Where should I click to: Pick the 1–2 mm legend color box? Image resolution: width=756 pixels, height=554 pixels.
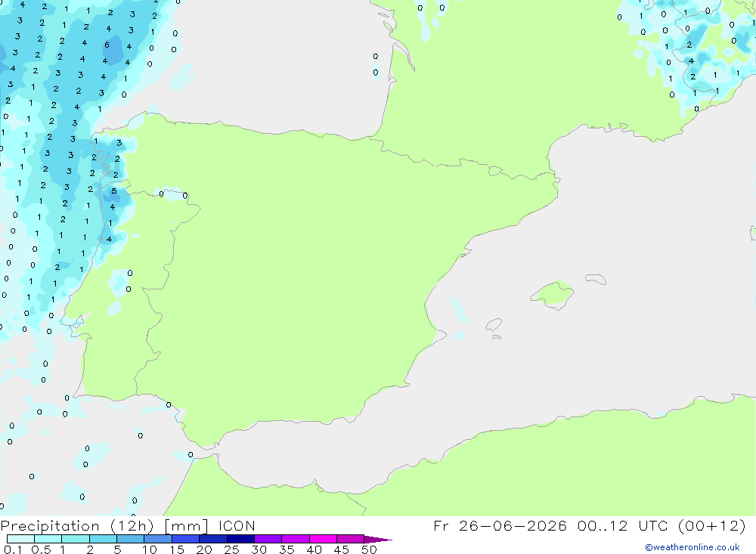[x=75, y=539]
